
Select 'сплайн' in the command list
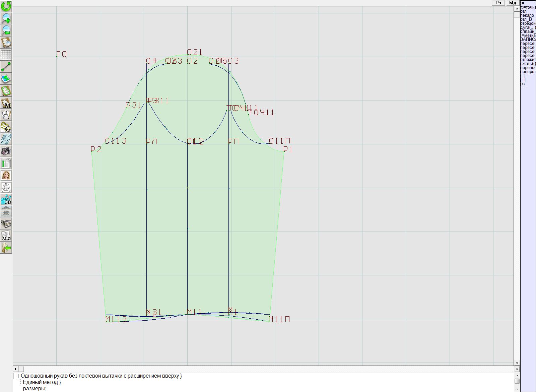pyautogui.click(x=528, y=31)
